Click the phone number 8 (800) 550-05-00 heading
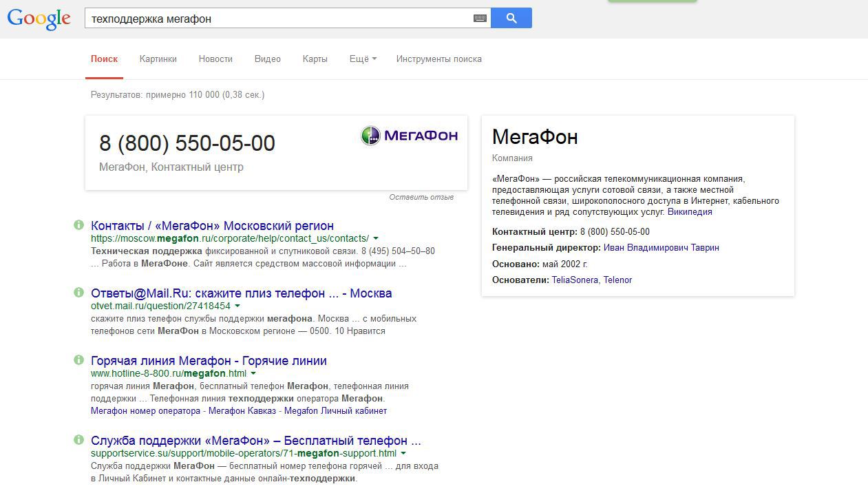Image resolution: width=868 pixels, height=502 pixels. tap(187, 143)
